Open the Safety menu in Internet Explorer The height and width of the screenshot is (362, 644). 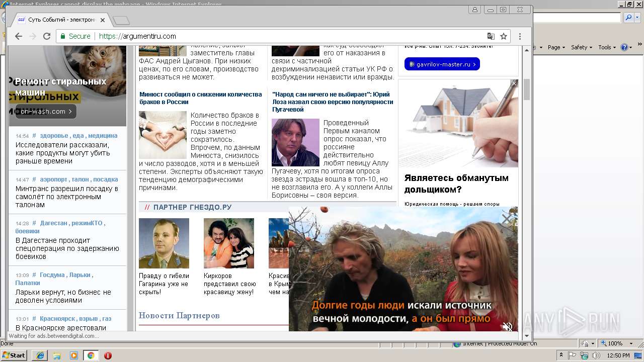click(581, 47)
